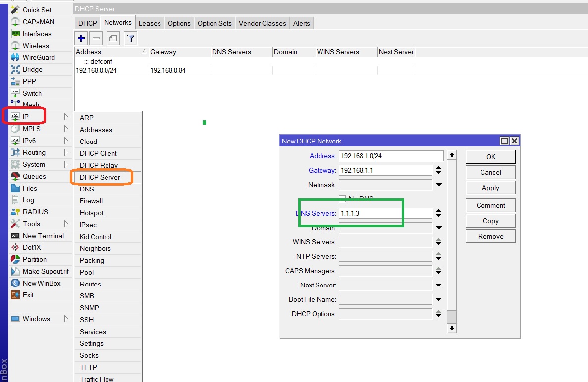Expand the Domain field arrow
This screenshot has height=382, width=588.
tap(438, 228)
